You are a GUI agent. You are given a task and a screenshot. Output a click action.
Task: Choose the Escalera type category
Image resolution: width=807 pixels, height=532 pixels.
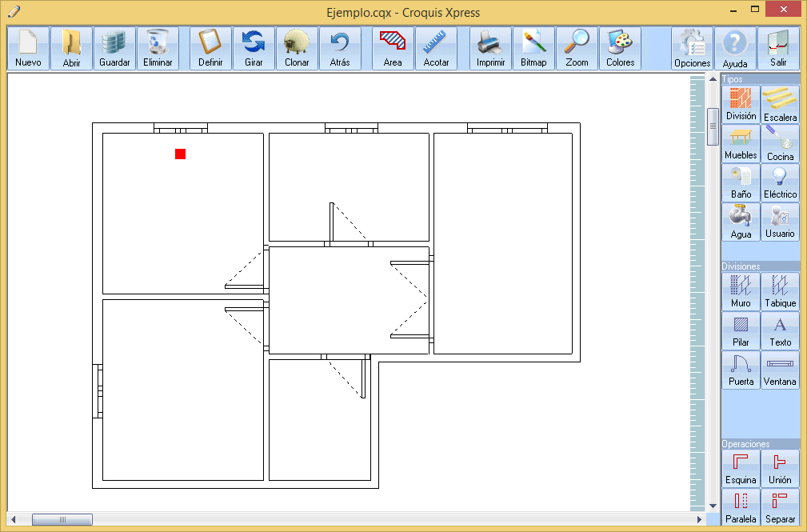click(x=780, y=105)
